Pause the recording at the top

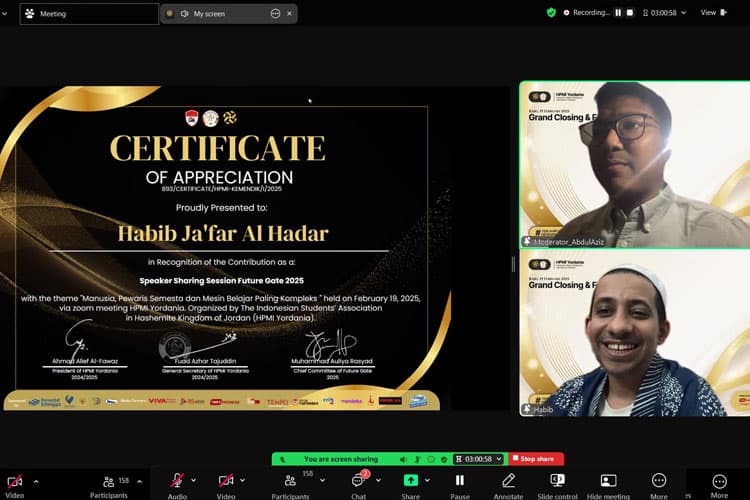[618, 13]
